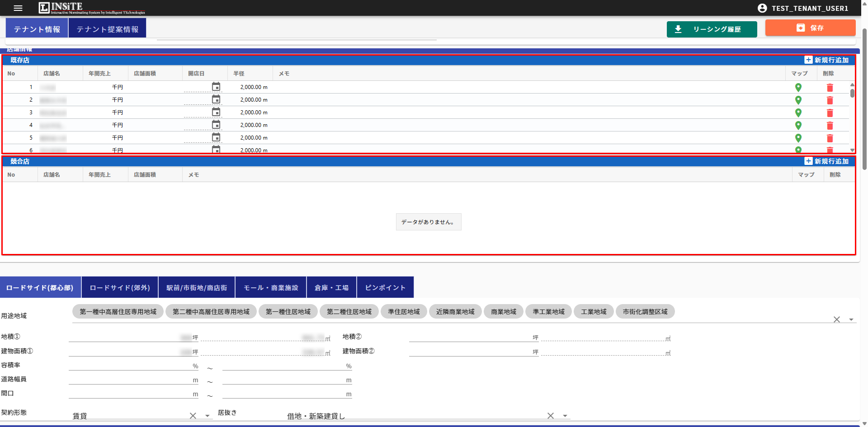The height and width of the screenshot is (427, 868).
Task: Add new row to 既存店 table
Action: coord(826,60)
